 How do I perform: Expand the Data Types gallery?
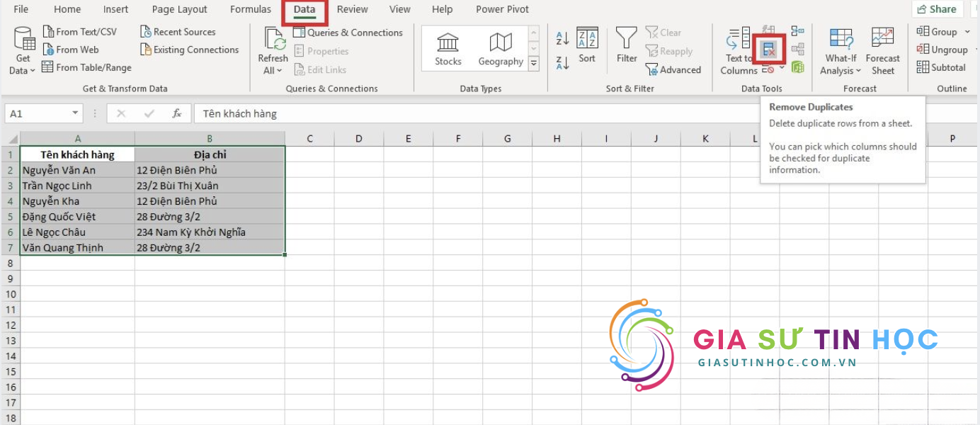(x=533, y=64)
